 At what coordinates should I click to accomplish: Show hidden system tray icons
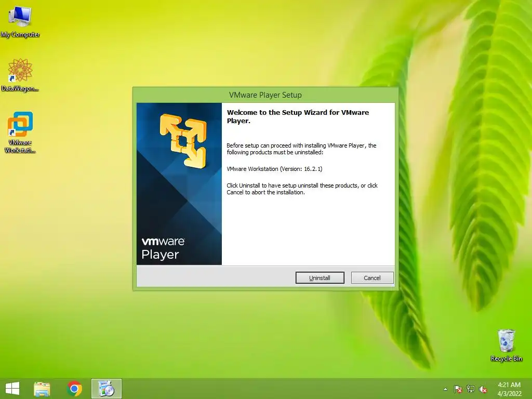point(445,389)
